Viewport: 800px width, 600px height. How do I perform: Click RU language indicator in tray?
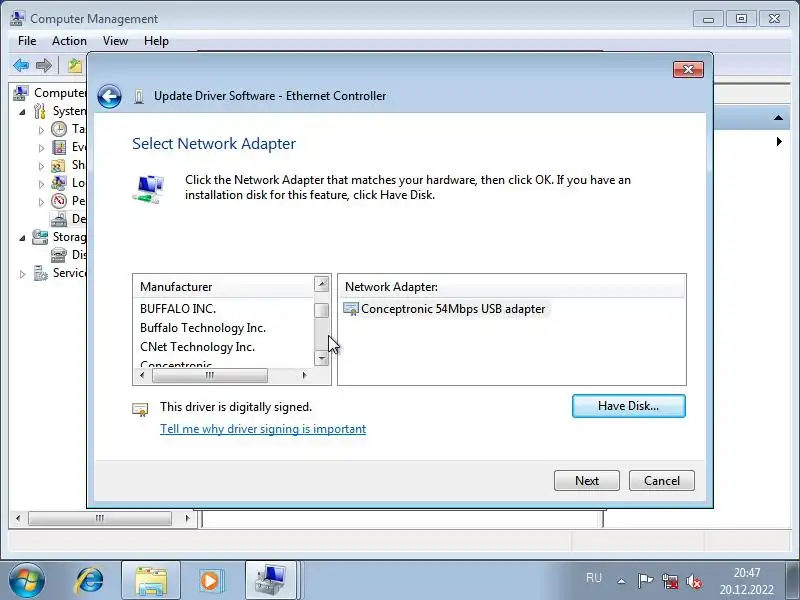click(x=594, y=578)
